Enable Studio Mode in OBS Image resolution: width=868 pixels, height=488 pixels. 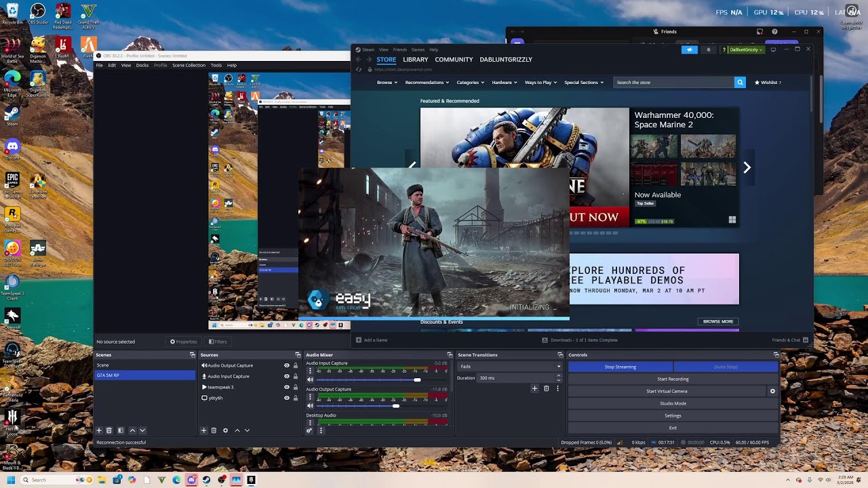[x=673, y=403]
